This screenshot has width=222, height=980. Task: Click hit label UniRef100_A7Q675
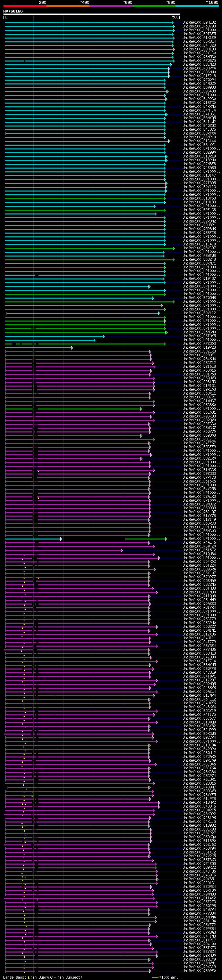click(x=199, y=60)
